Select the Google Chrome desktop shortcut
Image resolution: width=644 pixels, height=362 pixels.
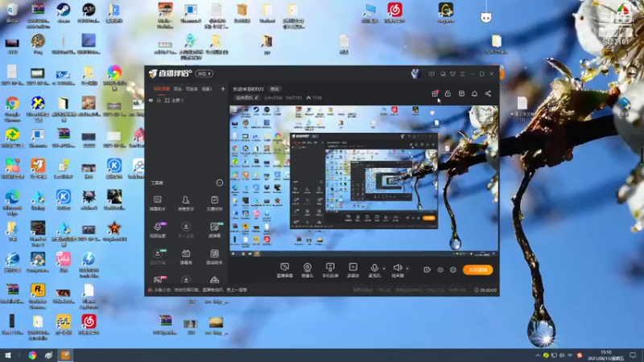point(12,109)
